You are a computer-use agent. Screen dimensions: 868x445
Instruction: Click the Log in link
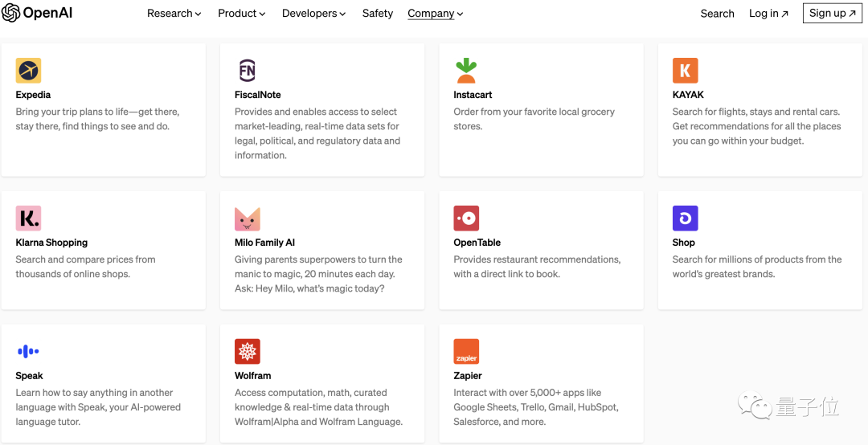pyautogui.click(x=768, y=13)
